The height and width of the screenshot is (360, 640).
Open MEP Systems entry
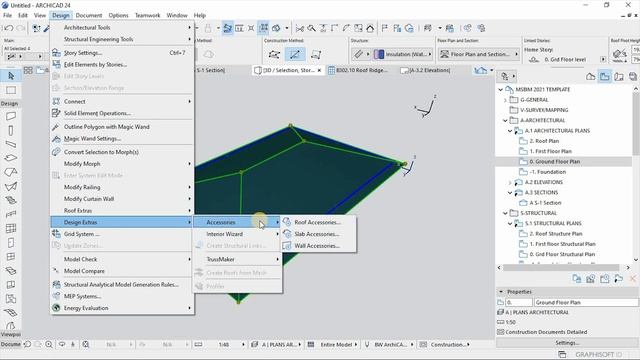[122, 296]
